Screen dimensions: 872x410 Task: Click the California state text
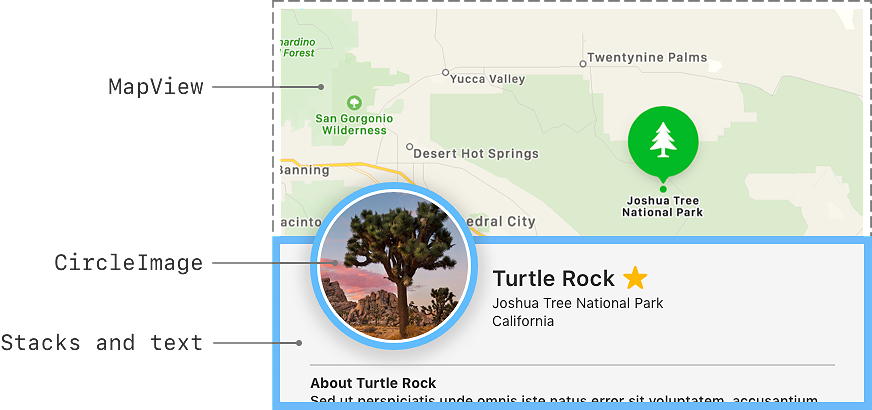[523, 321]
